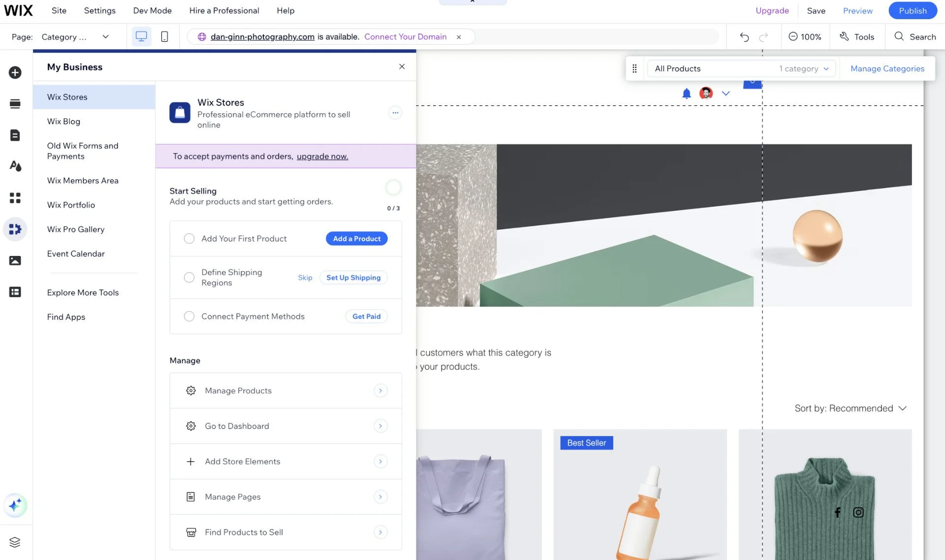The width and height of the screenshot is (945, 560).
Task: Click the Start Selling progress ring
Action: pyautogui.click(x=393, y=187)
